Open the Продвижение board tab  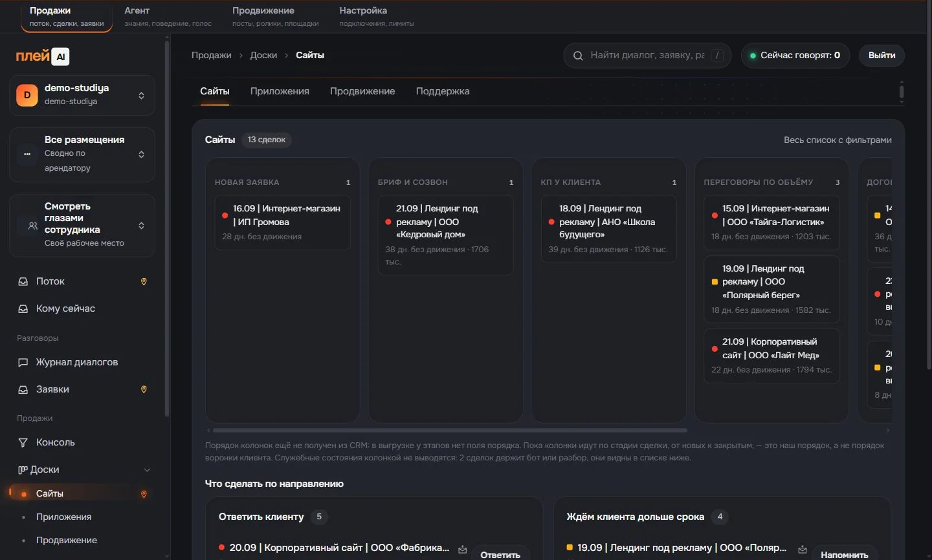pyautogui.click(x=362, y=91)
